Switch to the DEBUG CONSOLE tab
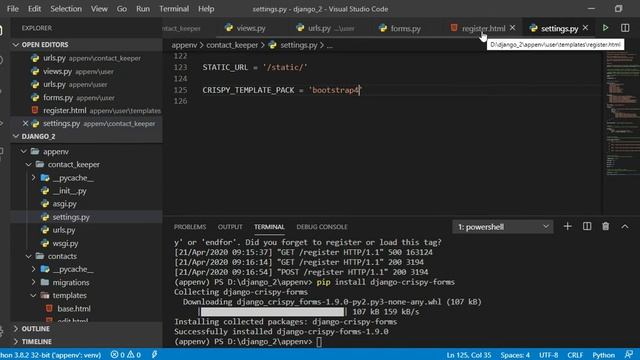The width and height of the screenshot is (640, 360). pyautogui.click(x=322, y=227)
